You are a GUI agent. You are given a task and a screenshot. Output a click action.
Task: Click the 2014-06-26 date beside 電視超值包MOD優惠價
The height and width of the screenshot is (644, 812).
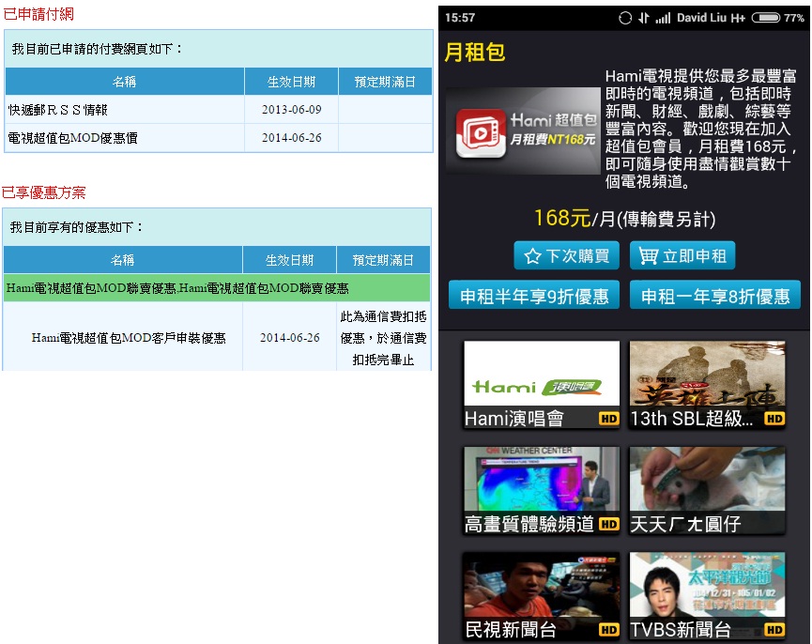292,138
